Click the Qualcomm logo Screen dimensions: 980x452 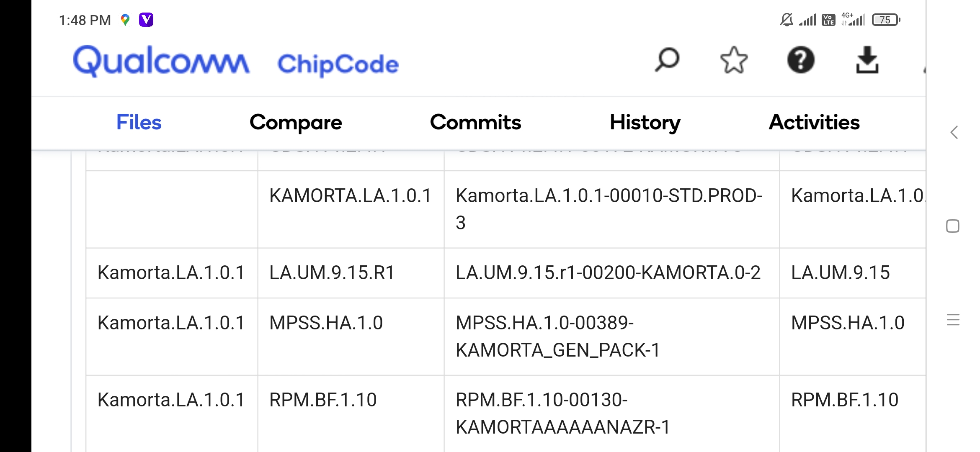pos(161,62)
